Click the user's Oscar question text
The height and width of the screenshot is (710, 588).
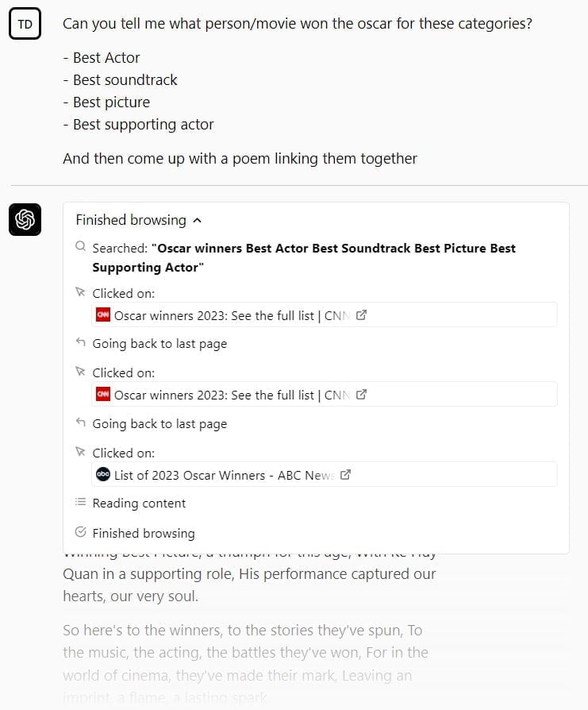tap(297, 23)
